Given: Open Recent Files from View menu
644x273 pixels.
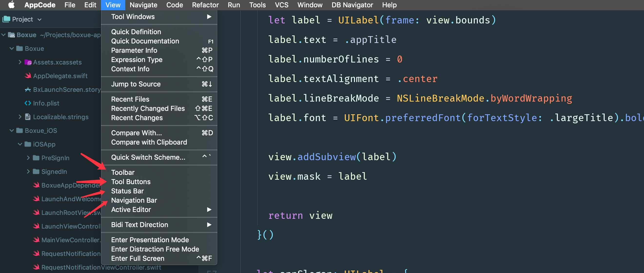Looking at the screenshot, I should (159, 99).
